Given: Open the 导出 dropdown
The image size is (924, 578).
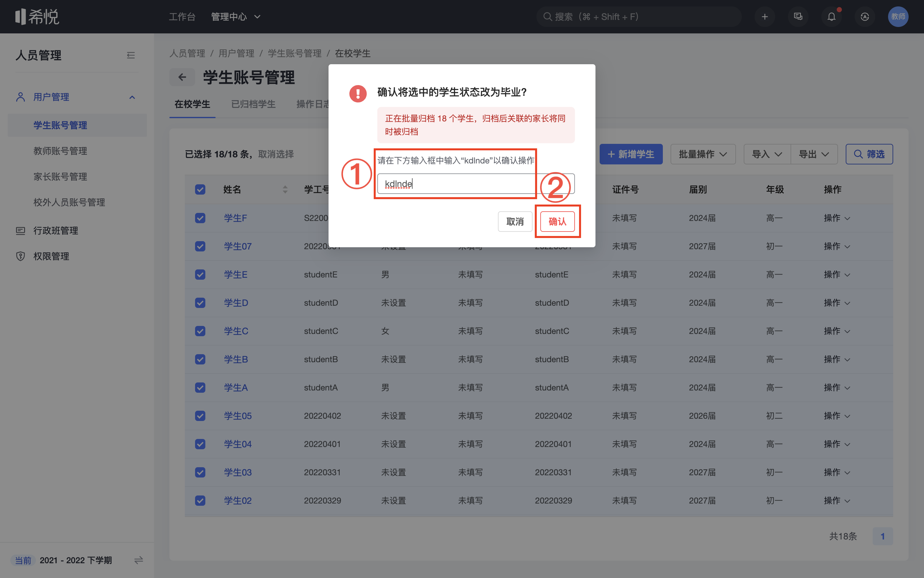Looking at the screenshot, I should 814,154.
